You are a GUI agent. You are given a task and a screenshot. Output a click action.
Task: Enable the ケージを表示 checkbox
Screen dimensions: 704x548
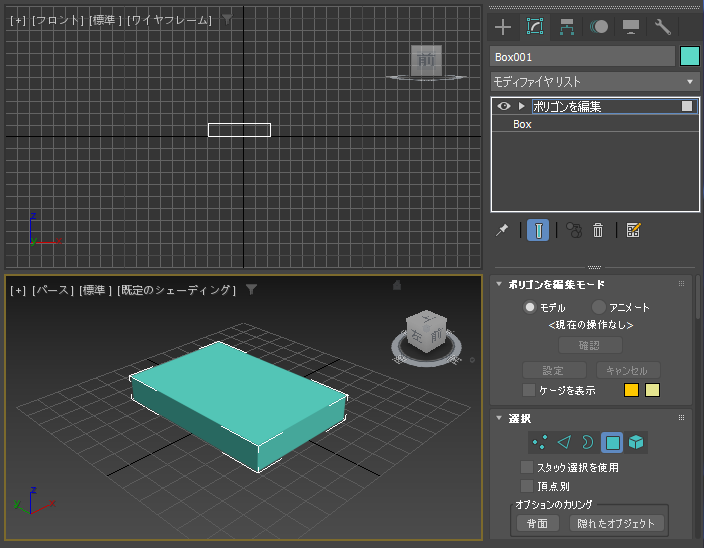(529, 390)
